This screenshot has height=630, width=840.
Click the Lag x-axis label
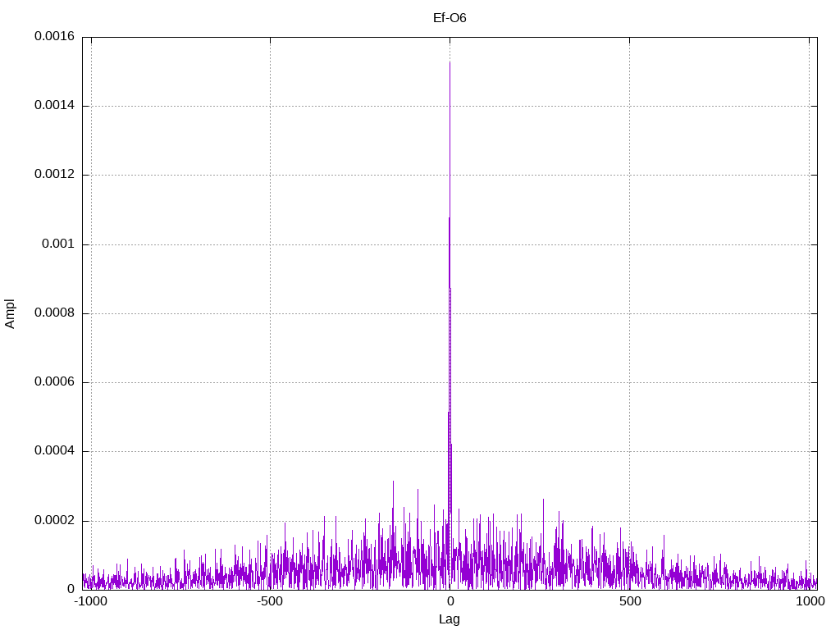click(450, 619)
